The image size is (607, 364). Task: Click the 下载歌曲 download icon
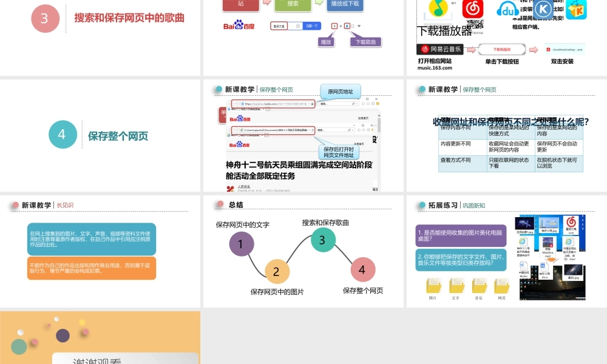click(x=347, y=26)
